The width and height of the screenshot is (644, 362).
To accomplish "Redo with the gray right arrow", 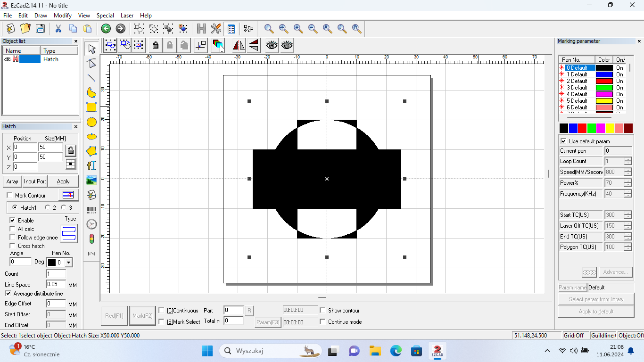I will (x=121, y=28).
